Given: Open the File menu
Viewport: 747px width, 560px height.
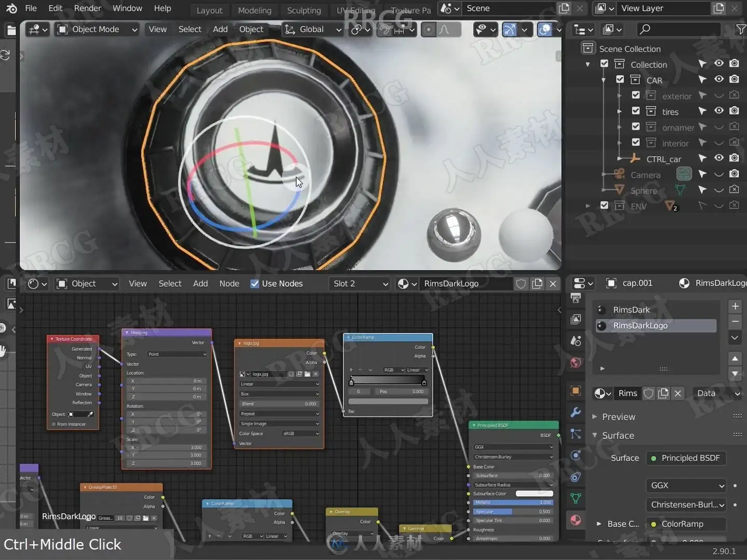Looking at the screenshot, I should [x=31, y=8].
